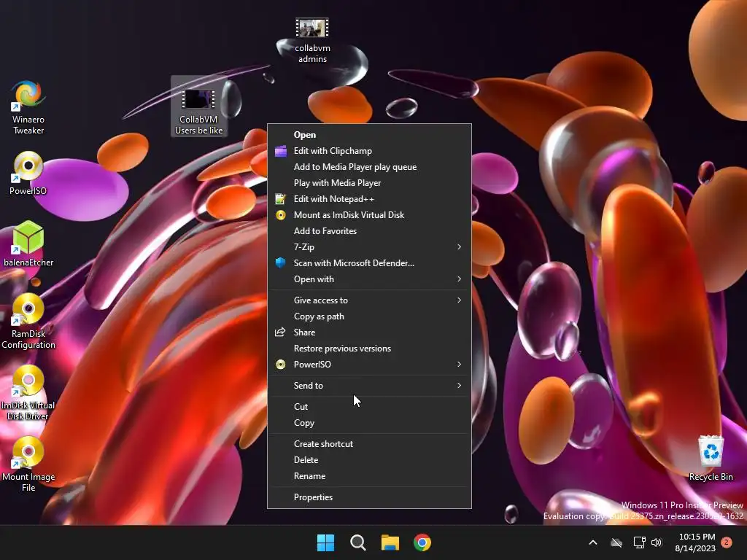Expand the Send to submenu
The image size is (747, 560).
tap(369, 386)
